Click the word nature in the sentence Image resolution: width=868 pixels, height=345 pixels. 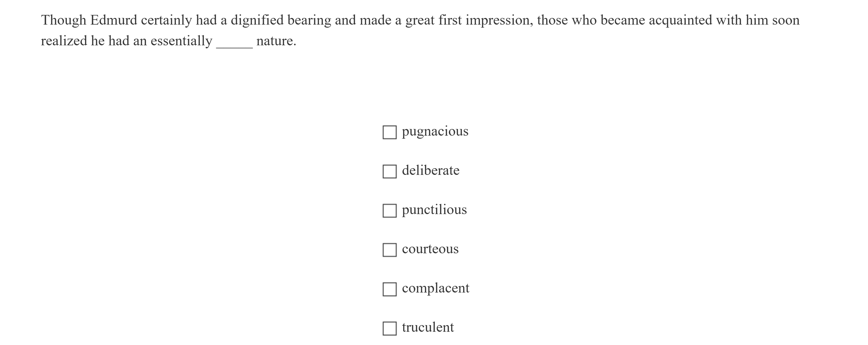(x=276, y=41)
